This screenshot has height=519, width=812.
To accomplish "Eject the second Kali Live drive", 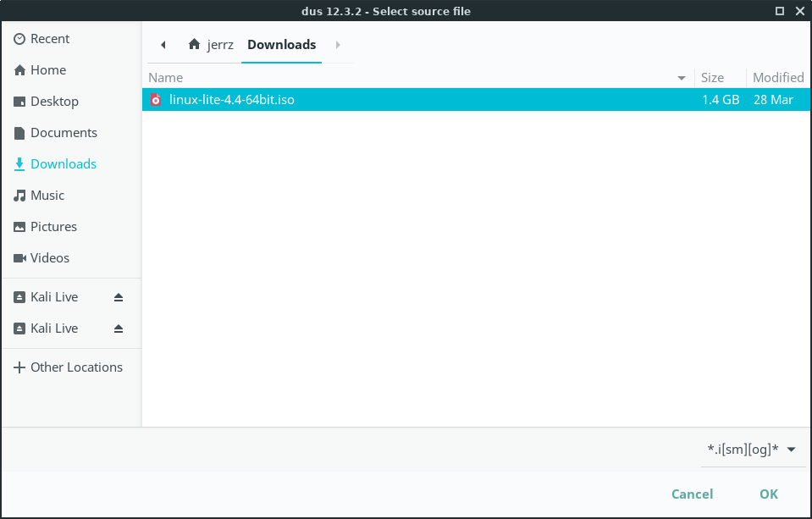I will (x=119, y=329).
